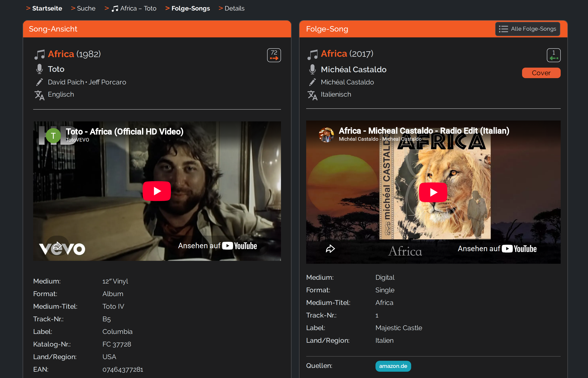Open the Africa (2017) song title
The height and width of the screenshot is (378, 588).
click(x=334, y=54)
